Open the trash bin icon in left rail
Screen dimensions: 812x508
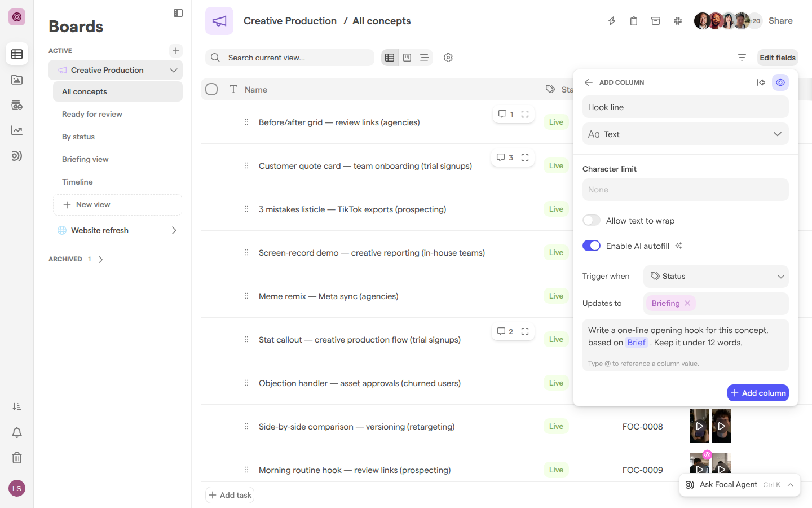pos(17,458)
